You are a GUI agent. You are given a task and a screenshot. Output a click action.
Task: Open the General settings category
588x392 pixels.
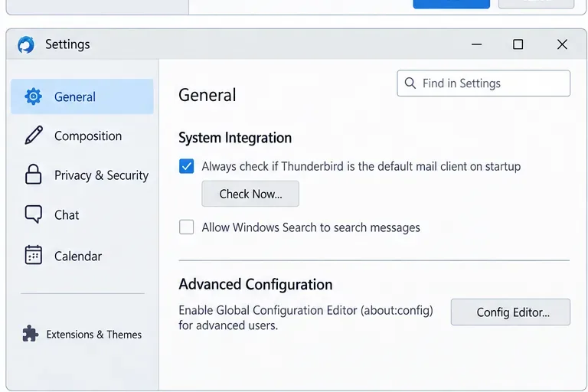point(82,96)
